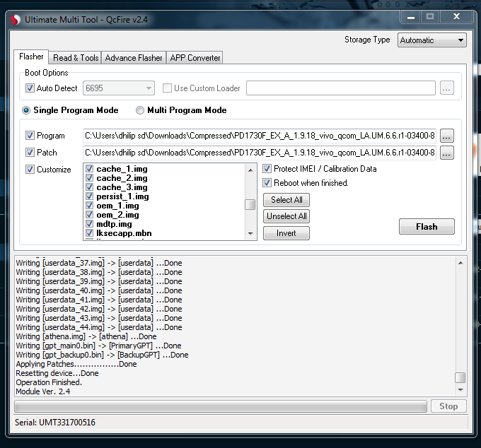Uncheck oem_1.img in partition list
481x448 pixels.
(90, 206)
